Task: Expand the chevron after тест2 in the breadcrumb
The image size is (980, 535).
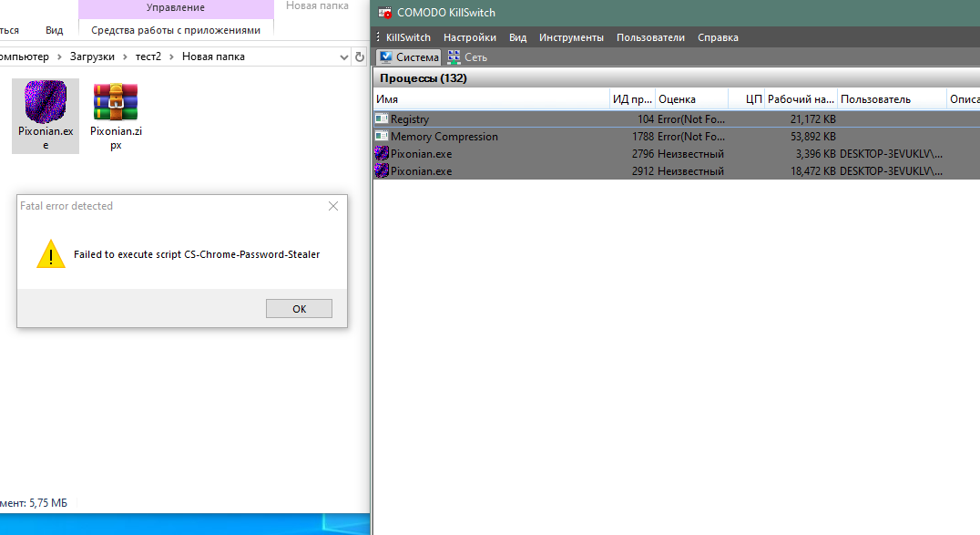Action: [x=171, y=57]
